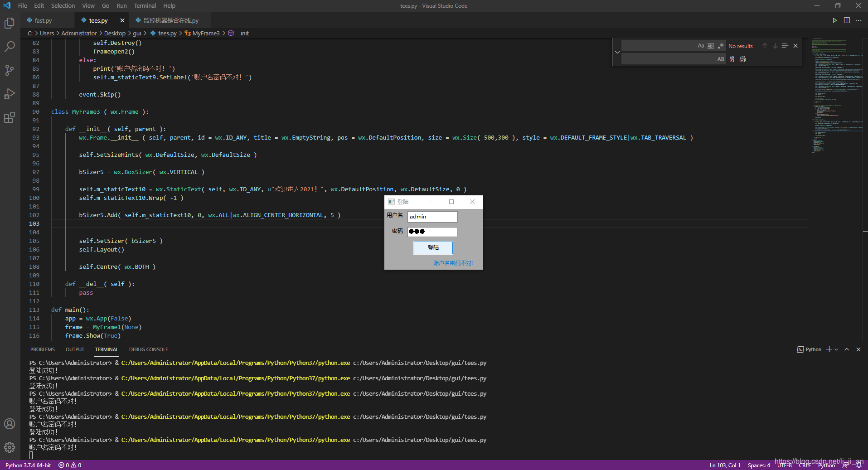Click the VS Code logo icon in title bar

pyautogui.click(x=7, y=5)
